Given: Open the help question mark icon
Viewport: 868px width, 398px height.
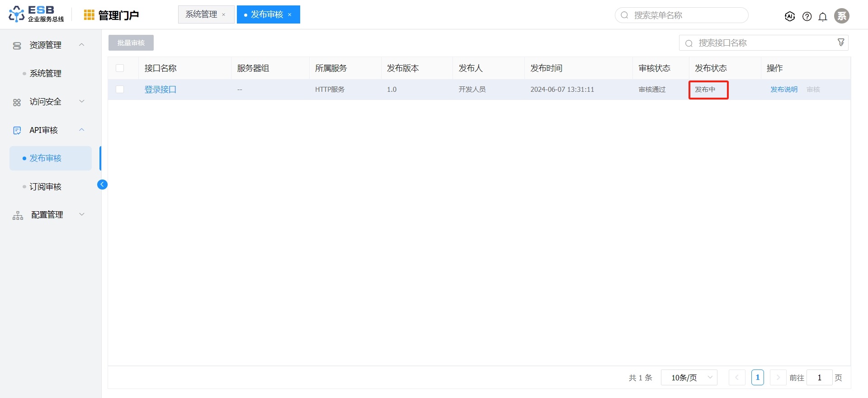Looking at the screenshot, I should click(807, 16).
